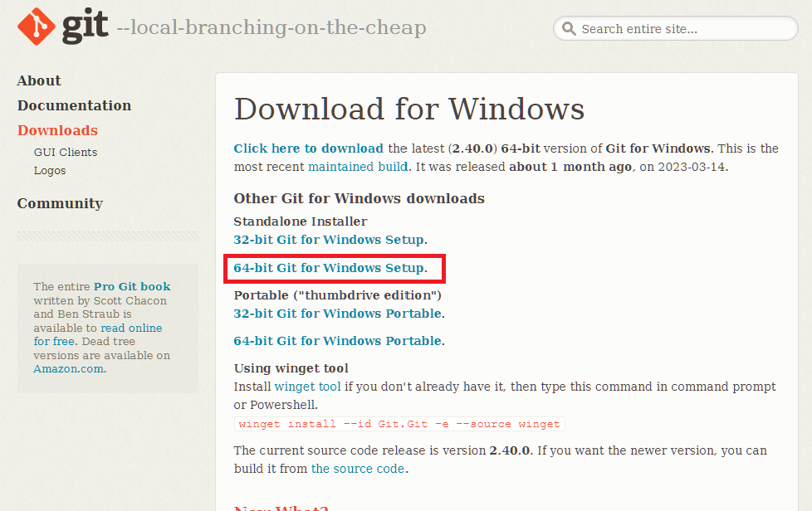Follow 'the source code' link
This screenshot has width=812, height=511.
click(358, 469)
